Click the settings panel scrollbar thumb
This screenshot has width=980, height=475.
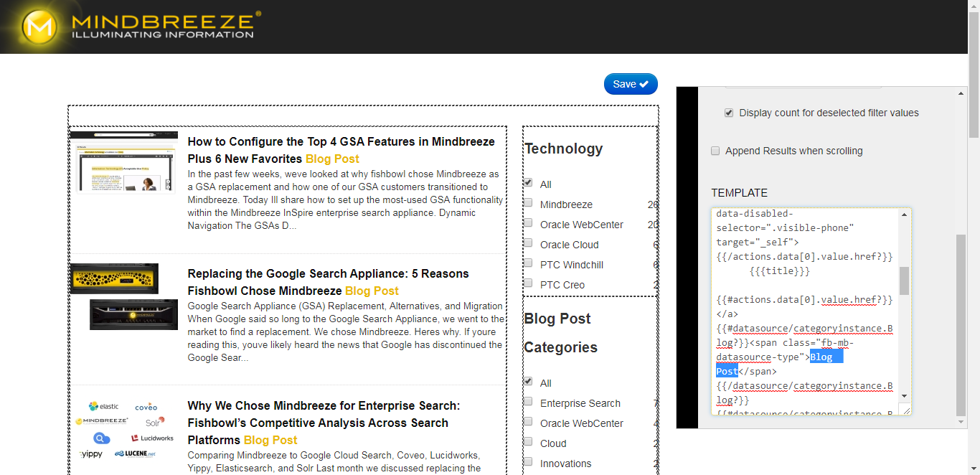click(961, 325)
